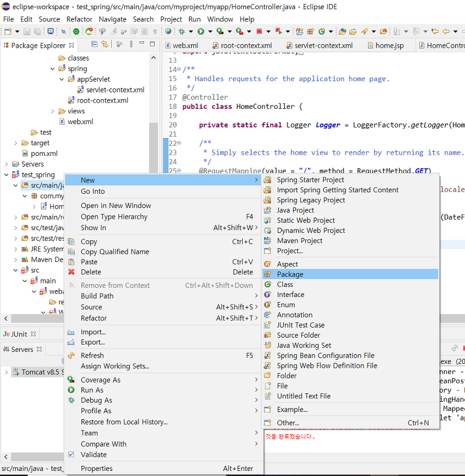Screen dimensions: 465x476
Task: Click the New wizard toolbar icon
Action: click(x=8, y=31)
